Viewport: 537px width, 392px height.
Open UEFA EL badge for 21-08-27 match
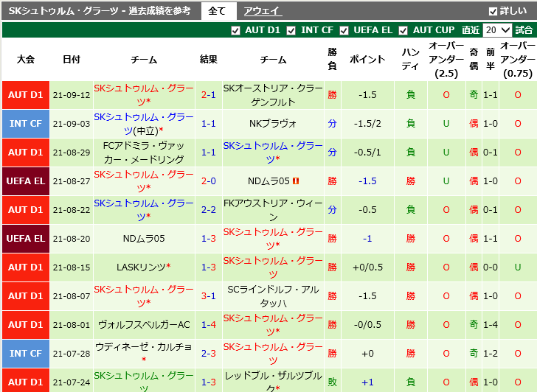[x=26, y=181]
